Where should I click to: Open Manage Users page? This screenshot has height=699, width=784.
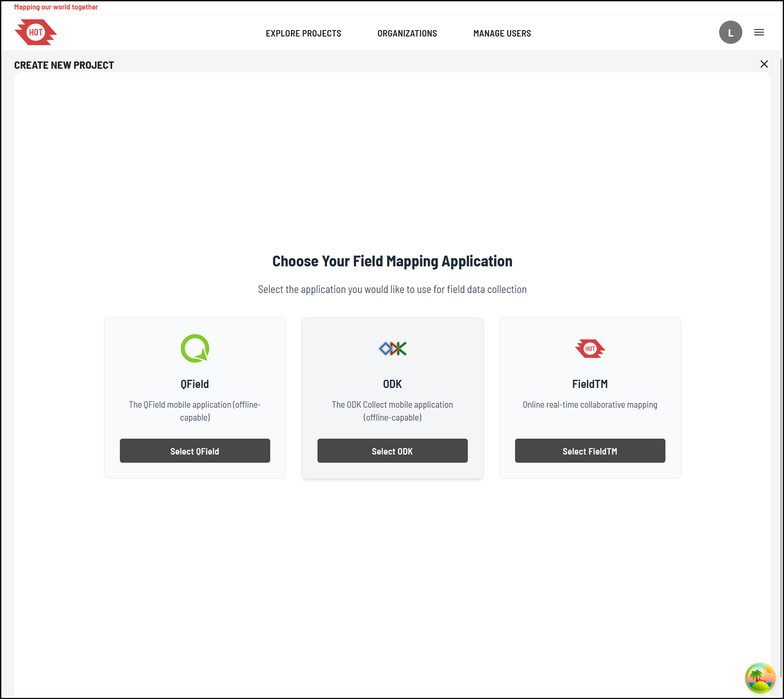click(x=502, y=34)
